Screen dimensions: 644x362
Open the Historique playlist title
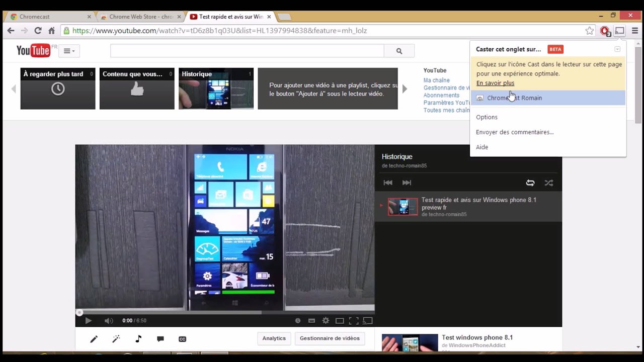[397, 157]
